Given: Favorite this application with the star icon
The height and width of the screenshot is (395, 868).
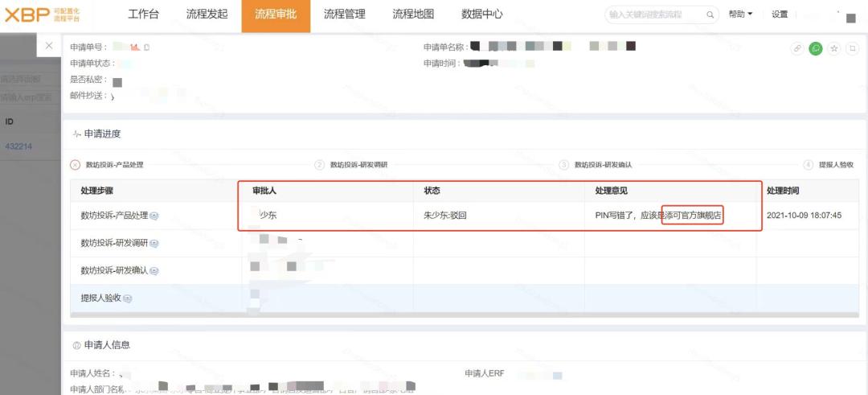Looking at the screenshot, I should (x=834, y=48).
